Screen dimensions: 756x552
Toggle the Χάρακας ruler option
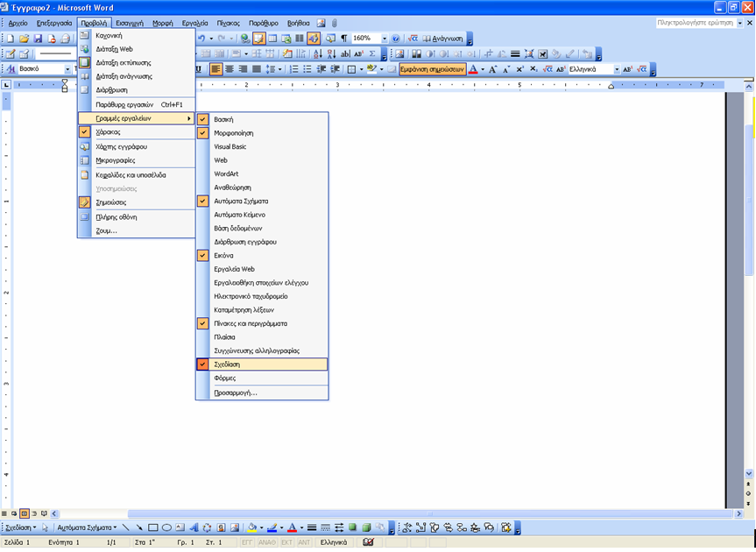[x=137, y=131]
